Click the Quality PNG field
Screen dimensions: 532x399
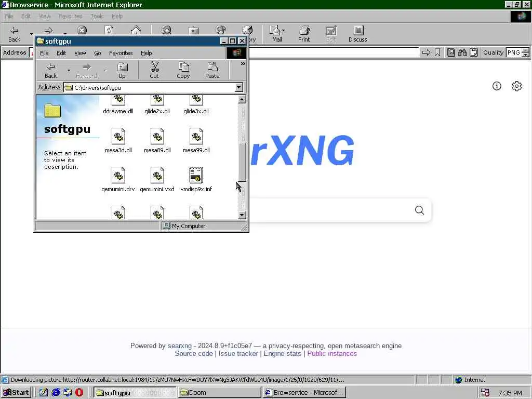click(x=514, y=52)
